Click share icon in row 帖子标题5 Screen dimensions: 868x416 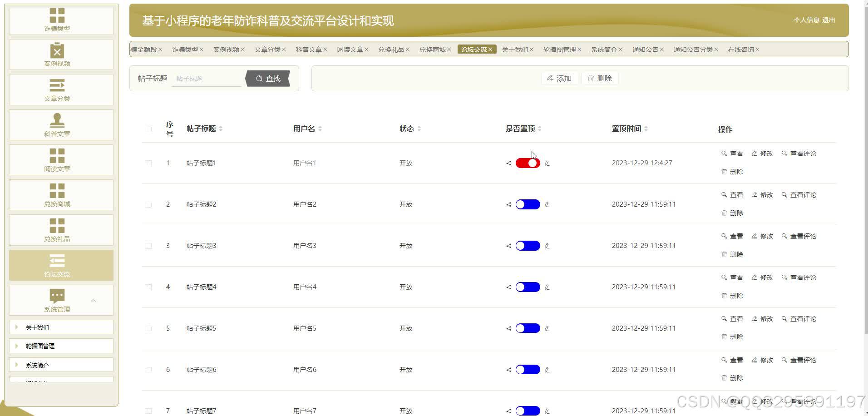pyautogui.click(x=508, y=328)
